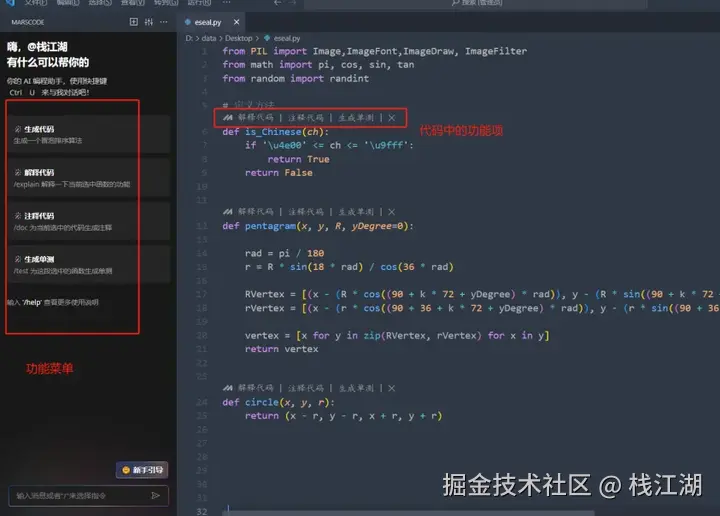The height and width of the screenshot is (516, 720).
Task: Open the 编辑(E) menu
Action: (x=68, y=2)
